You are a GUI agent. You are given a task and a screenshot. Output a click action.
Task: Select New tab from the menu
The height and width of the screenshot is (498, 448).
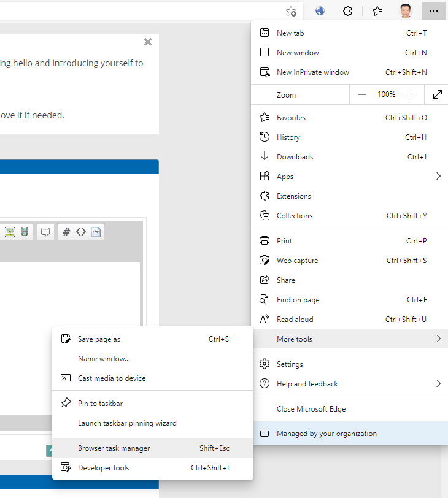pos(350,33)
